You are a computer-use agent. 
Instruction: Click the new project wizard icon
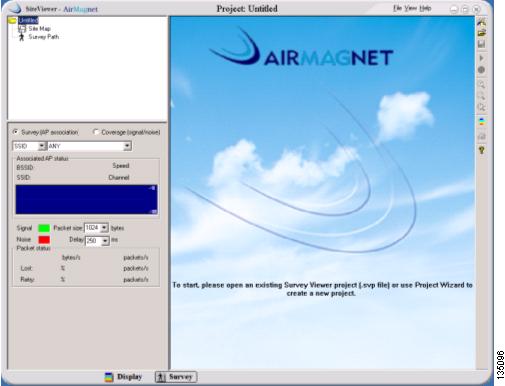tap(481, 23)
